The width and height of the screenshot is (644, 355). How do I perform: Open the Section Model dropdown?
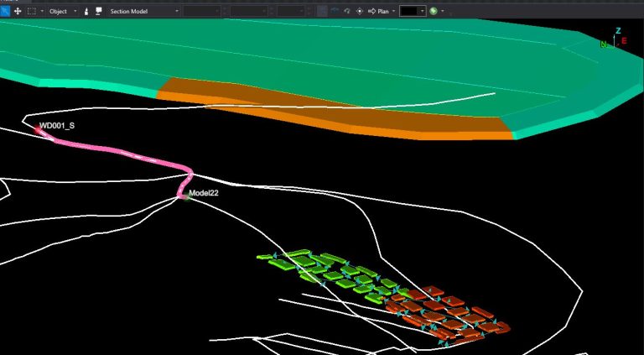click(143, 11)
